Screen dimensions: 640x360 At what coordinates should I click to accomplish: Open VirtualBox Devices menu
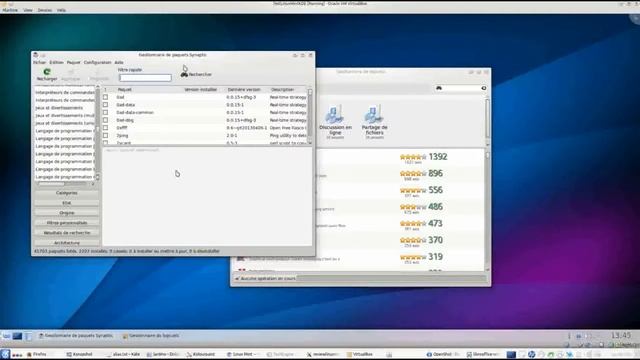pos(44,10)
